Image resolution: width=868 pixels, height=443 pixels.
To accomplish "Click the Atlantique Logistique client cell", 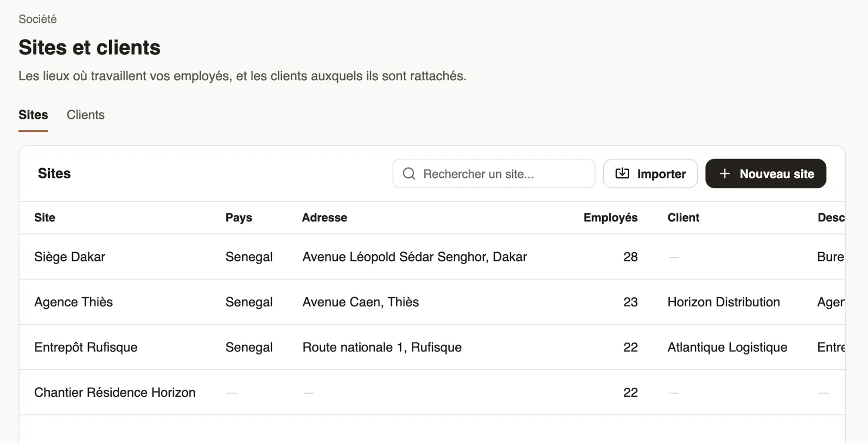I will coord(727,347).
